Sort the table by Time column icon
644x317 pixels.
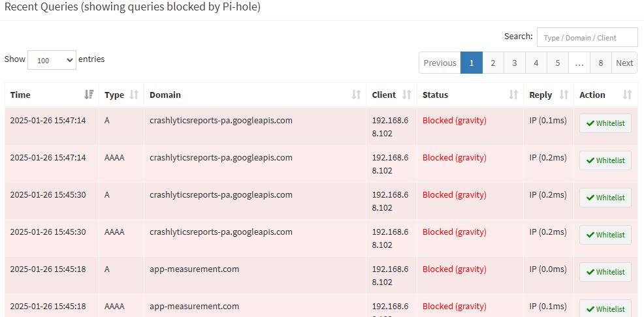point(89,95)
